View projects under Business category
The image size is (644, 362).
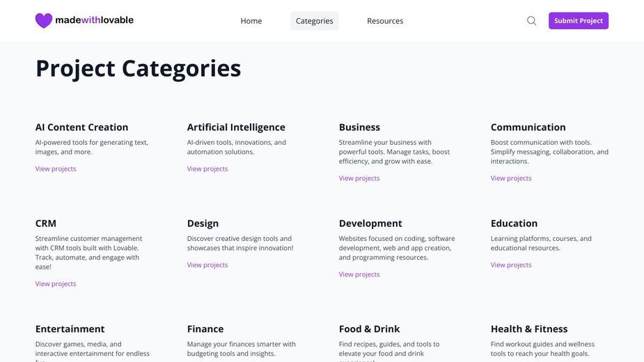pos(359,178)
